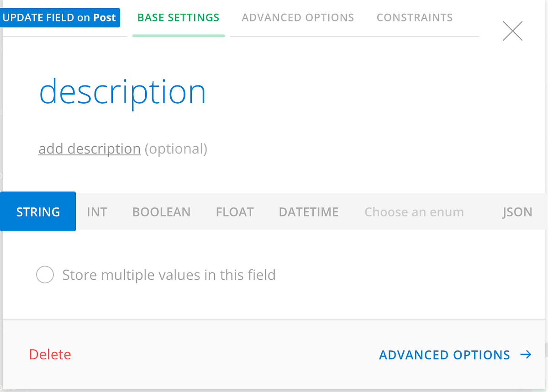
Task: Open the Choose an enum dropdown
Action: 414,212
